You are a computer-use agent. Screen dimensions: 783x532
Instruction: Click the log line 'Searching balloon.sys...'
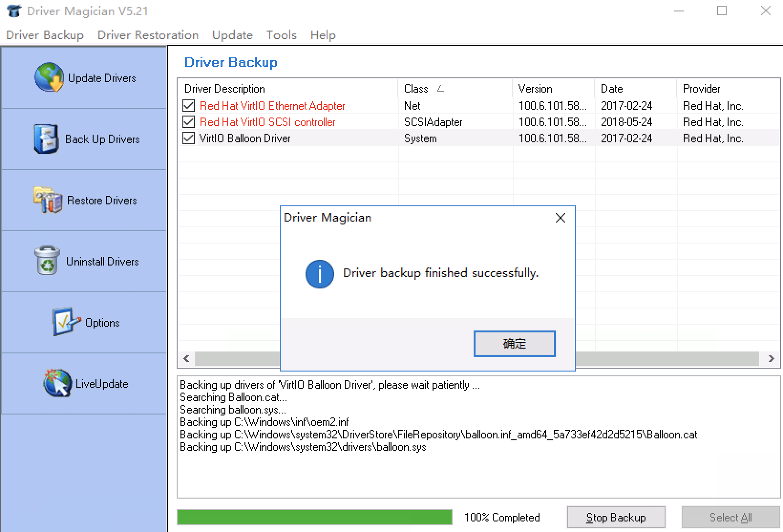pyautogui.click(x=233, y=410)
